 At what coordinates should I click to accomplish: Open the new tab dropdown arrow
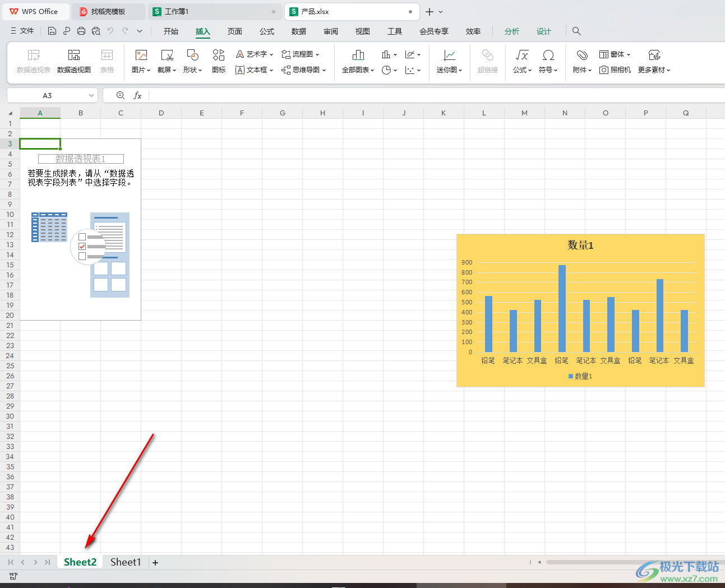coord(441,12)
